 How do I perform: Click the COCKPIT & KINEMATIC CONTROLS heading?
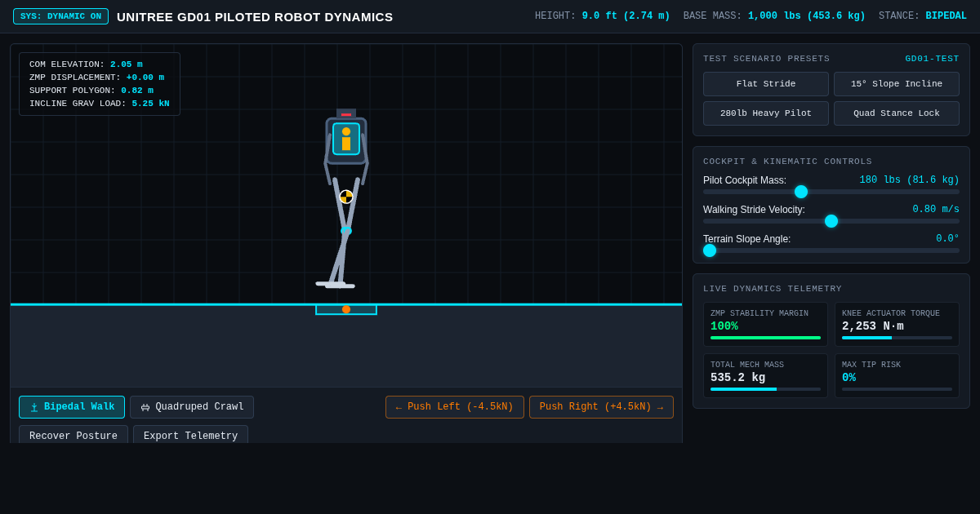[787, 162]
